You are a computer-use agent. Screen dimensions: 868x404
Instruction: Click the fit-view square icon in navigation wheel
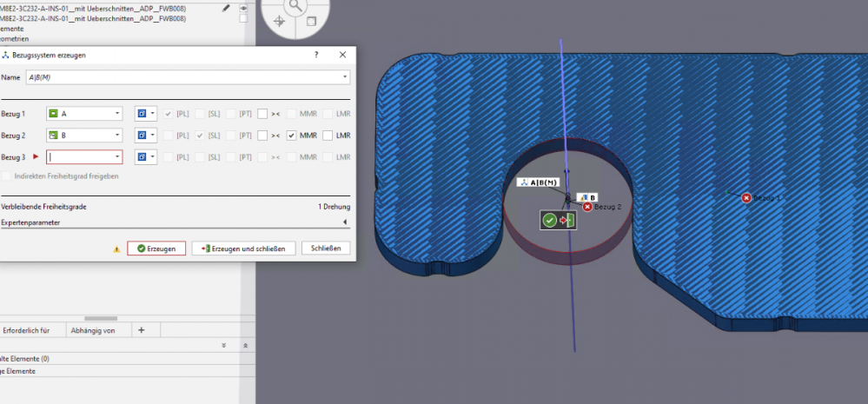(312, 20)
